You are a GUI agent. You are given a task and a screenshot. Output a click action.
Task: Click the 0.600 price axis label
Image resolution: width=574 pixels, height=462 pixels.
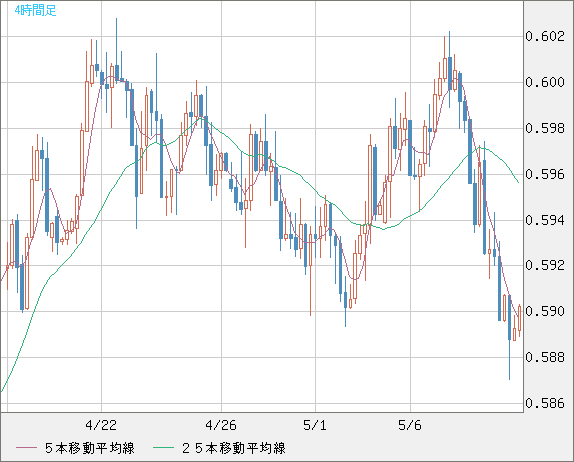[x=545, y=82]
